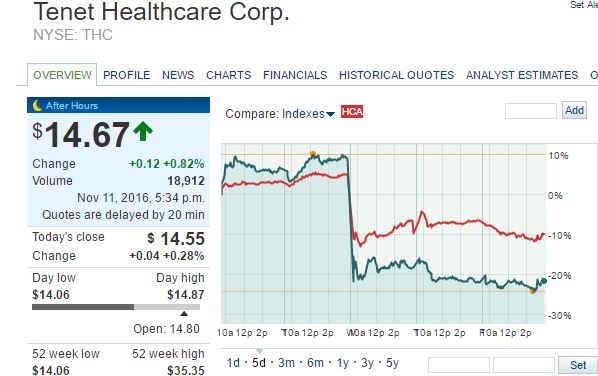
Task: Click the Add comparison button
Action: pos(574,111)
